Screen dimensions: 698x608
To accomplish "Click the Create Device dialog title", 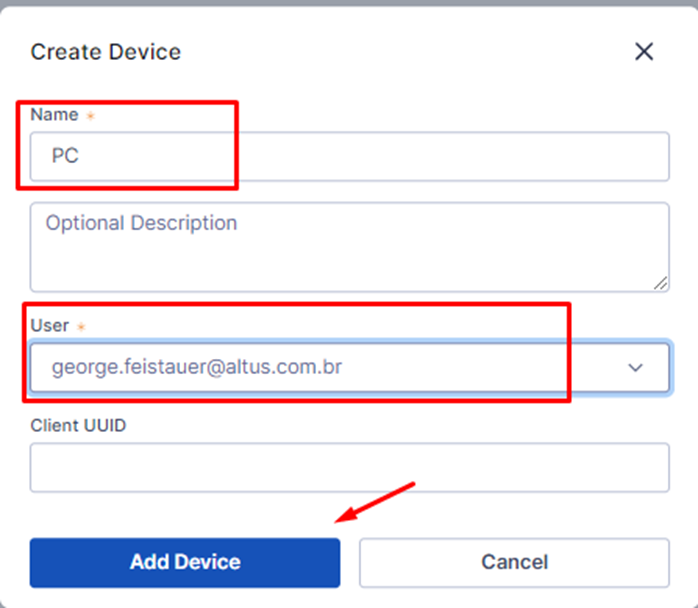I will point(106,52).
